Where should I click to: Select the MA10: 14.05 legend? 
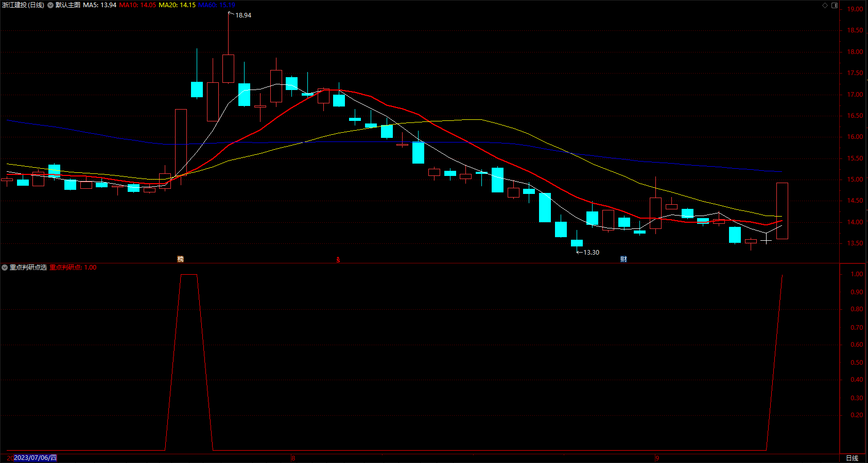137,5
